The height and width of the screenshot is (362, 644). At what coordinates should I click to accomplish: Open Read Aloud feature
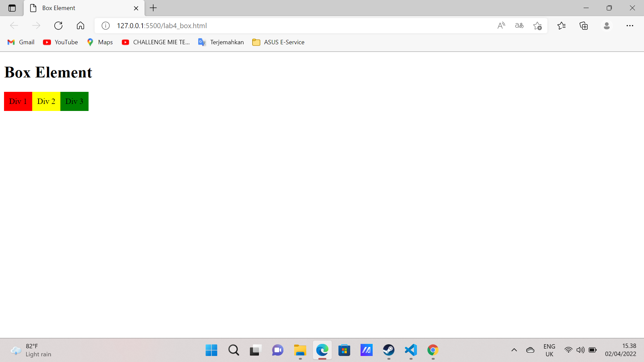(501, 26)
